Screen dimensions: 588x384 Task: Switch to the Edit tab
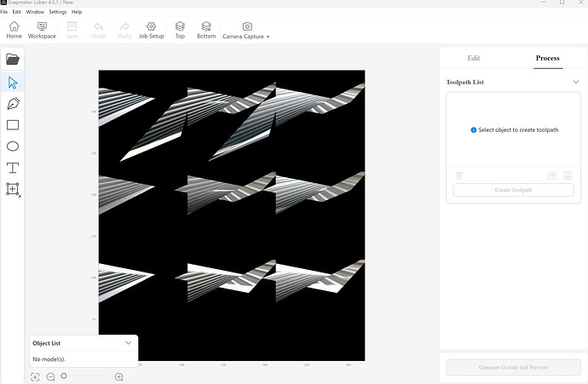coord(474,58)
